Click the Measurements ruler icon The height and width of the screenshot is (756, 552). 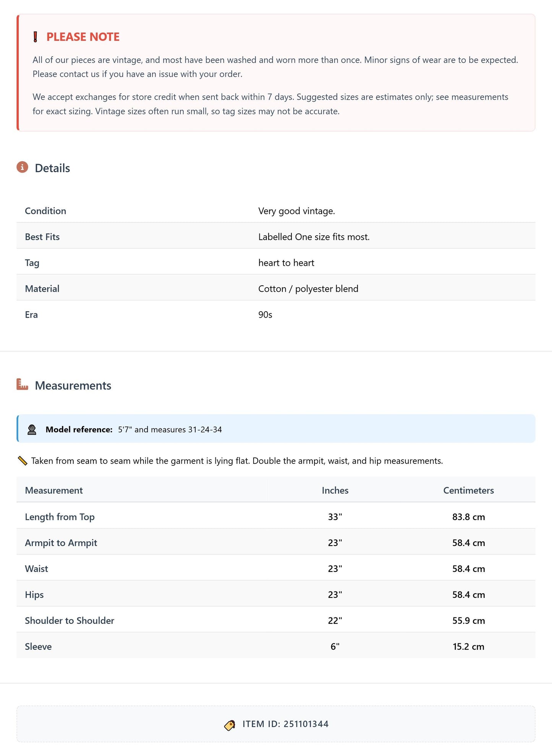[22, 384]
